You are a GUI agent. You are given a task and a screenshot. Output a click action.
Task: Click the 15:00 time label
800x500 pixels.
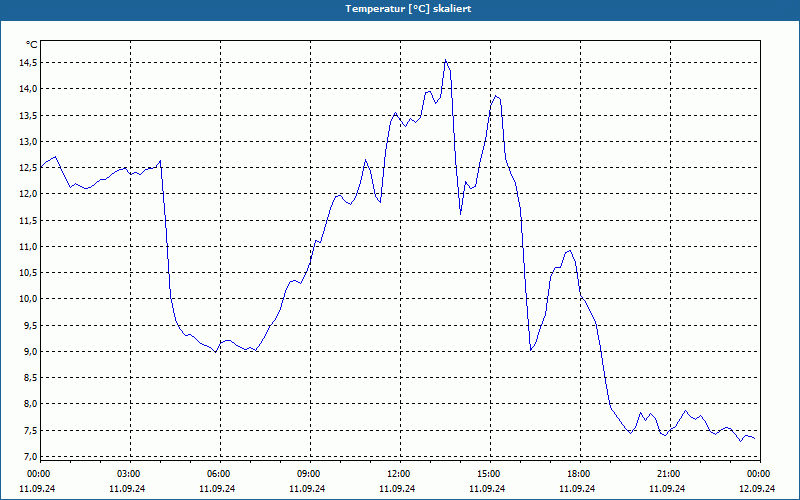click(x=488, y=474)
